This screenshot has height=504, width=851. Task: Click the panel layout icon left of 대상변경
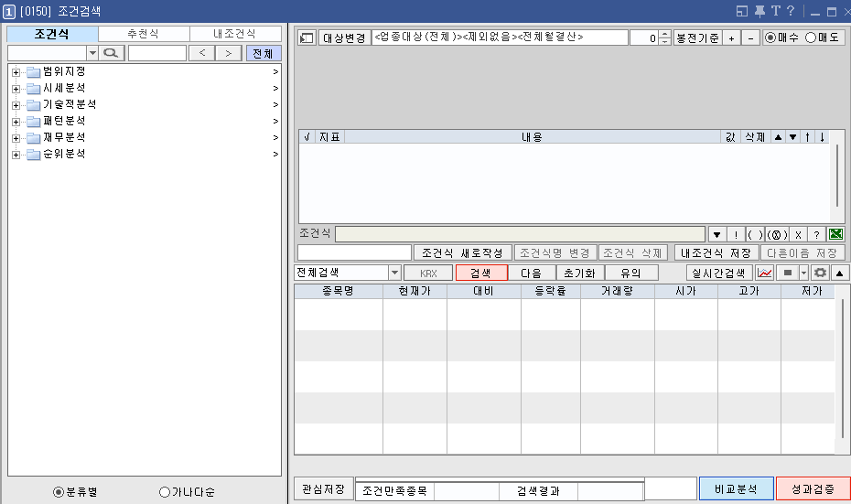click(307, 38)
